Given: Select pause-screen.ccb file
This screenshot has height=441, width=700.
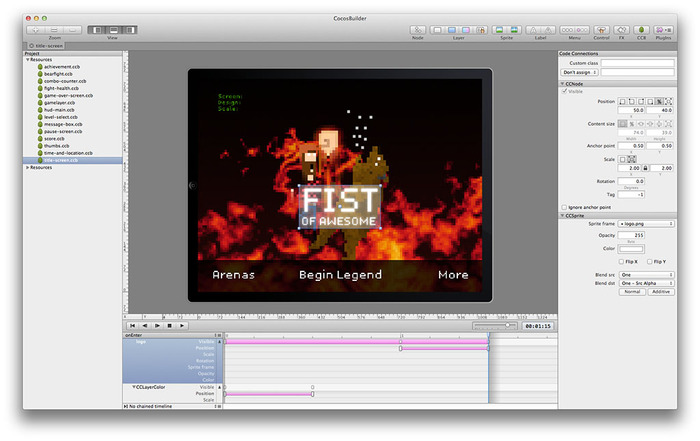Looking at the screenshot, I should (x=63, y=131).
